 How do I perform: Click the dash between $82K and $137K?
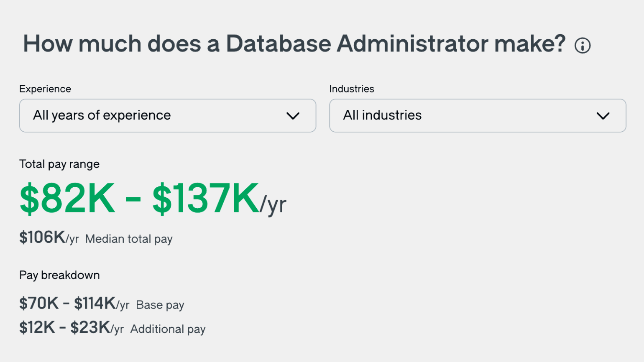[133, 200]
